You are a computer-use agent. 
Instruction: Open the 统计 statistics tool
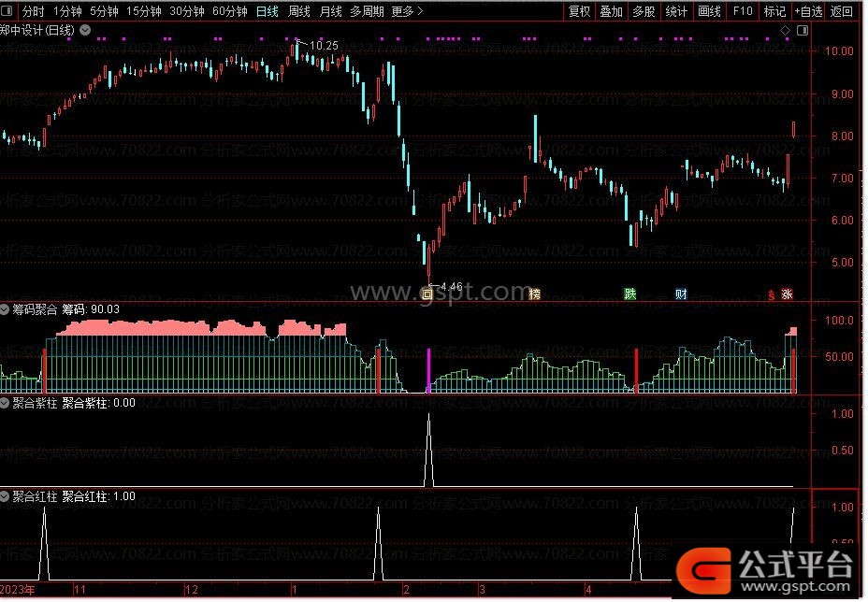click(676, 11)
